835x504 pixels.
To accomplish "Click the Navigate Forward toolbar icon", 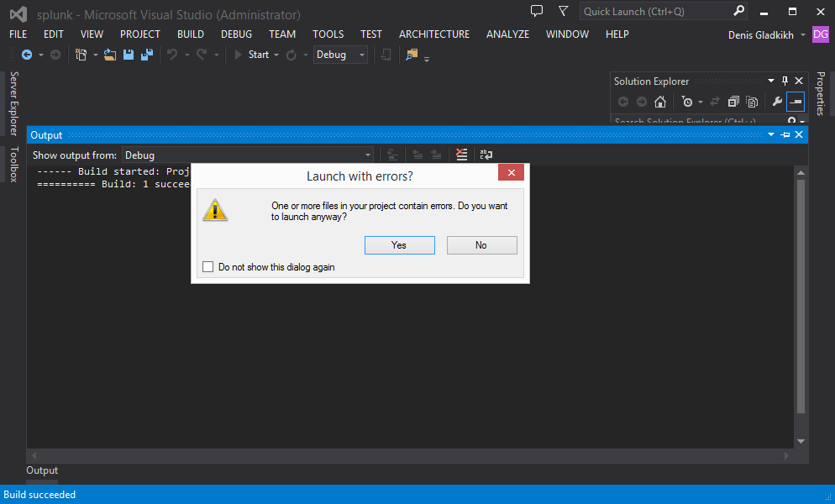I will [55, 55].
